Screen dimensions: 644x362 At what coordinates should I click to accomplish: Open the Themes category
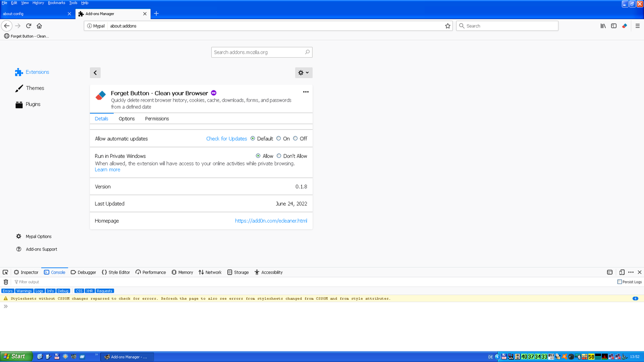point(30,88)
